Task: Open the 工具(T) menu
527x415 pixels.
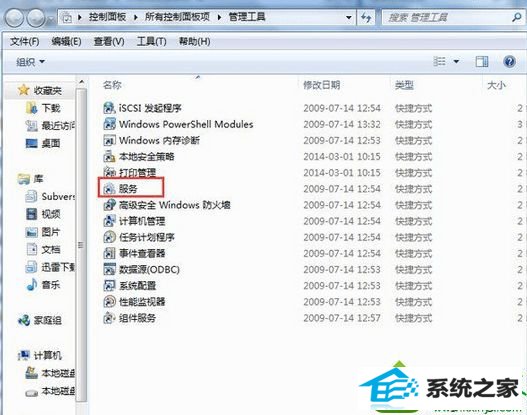Action: [x=152, y=41]
